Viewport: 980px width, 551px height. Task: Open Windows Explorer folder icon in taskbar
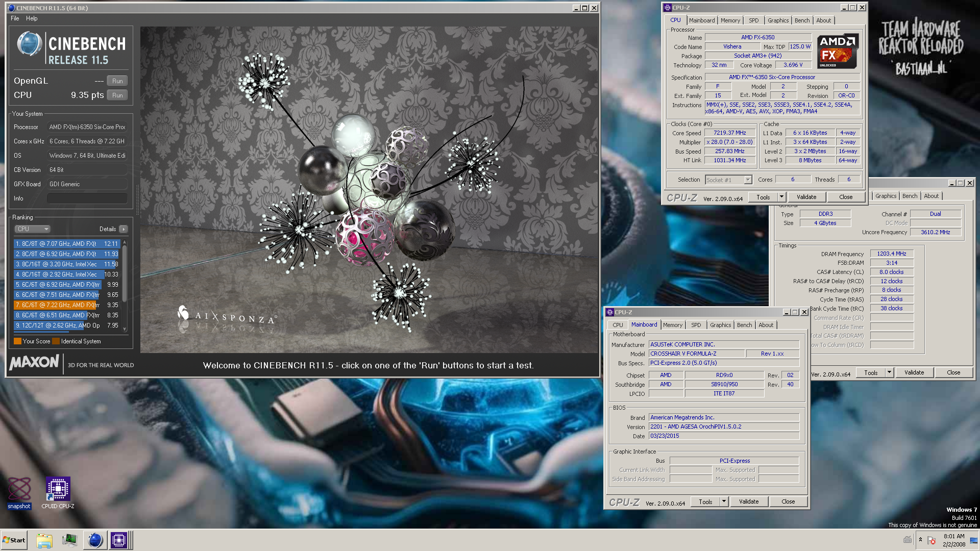click(x=44, y=540)
